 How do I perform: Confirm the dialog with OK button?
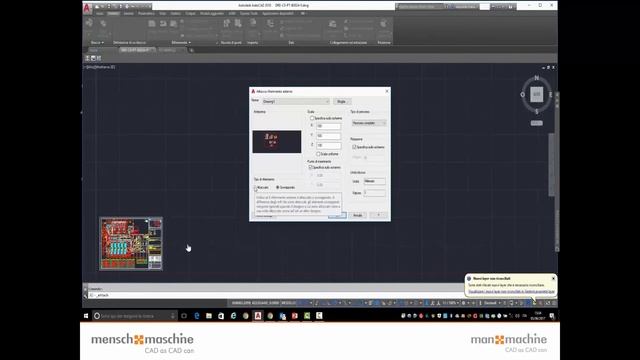click(x=337, y=215)
